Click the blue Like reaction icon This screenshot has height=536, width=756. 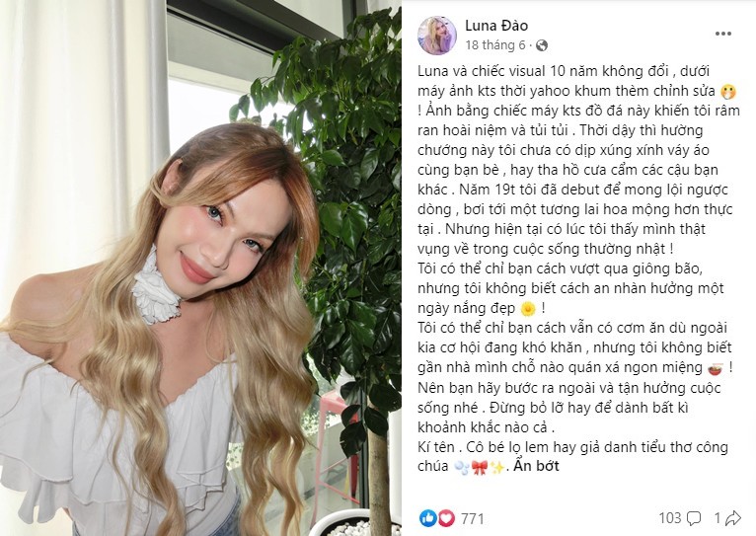(427, 518)
